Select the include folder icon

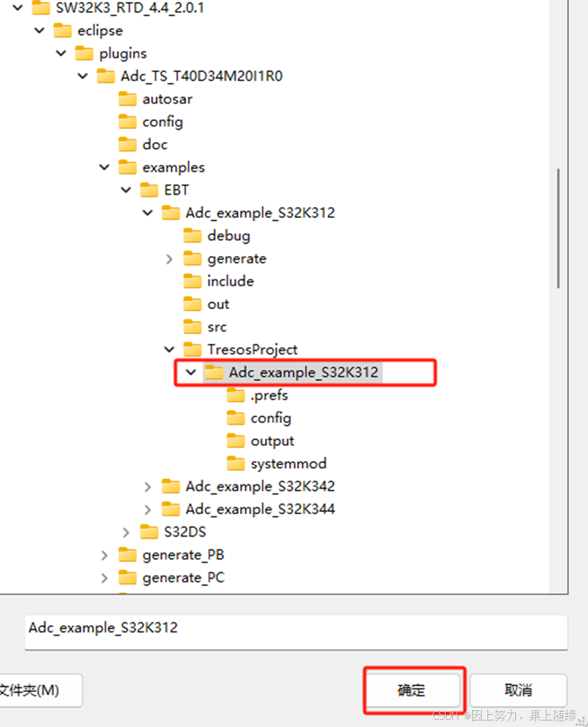pyautogui.click(x=193, y=281)
